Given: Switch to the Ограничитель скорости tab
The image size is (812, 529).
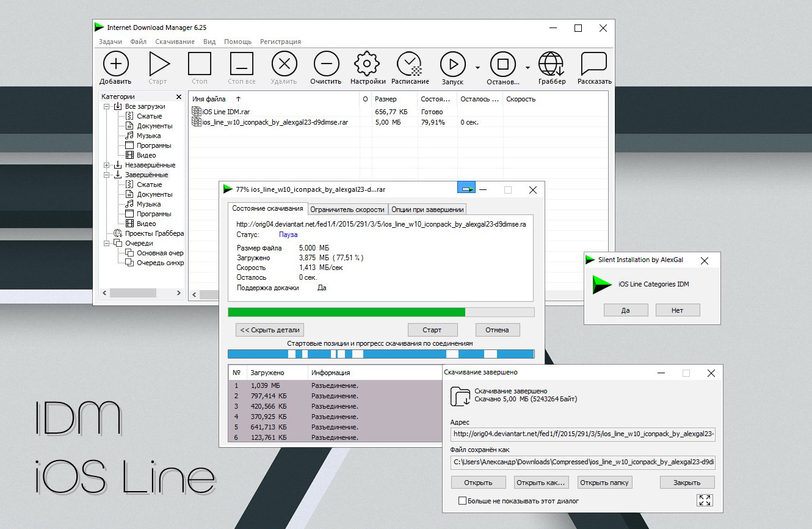Looking at the screenshot, I should [x=347, y=208].
